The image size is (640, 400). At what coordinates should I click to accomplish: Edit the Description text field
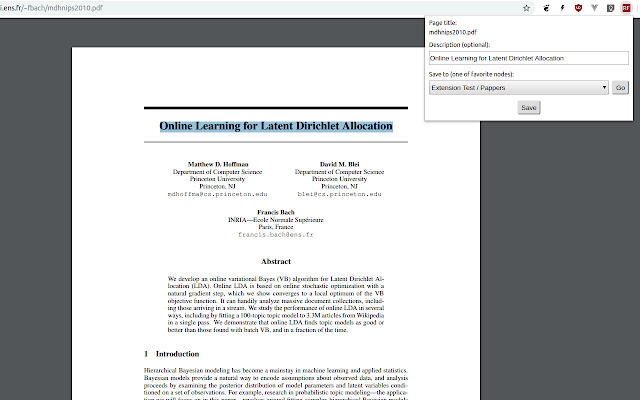(529, 58)
